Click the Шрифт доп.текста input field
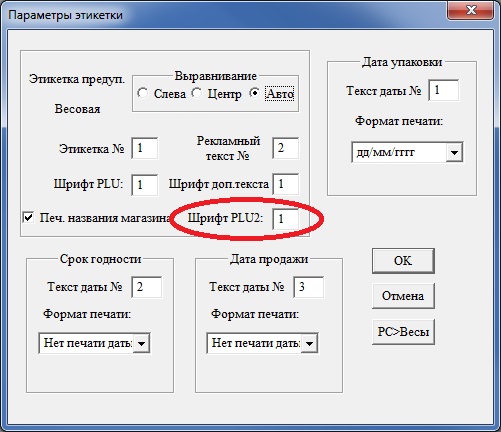The image size is (501, 432). [286, 184]
